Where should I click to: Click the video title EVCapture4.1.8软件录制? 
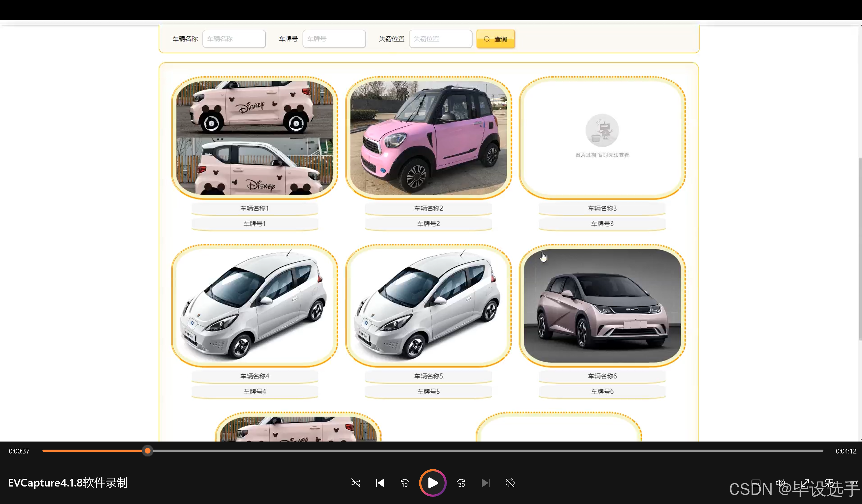tap(68, 483)
